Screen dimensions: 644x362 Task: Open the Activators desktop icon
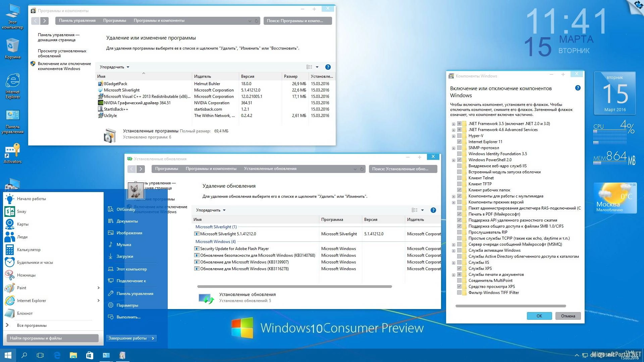click(12, 154)
